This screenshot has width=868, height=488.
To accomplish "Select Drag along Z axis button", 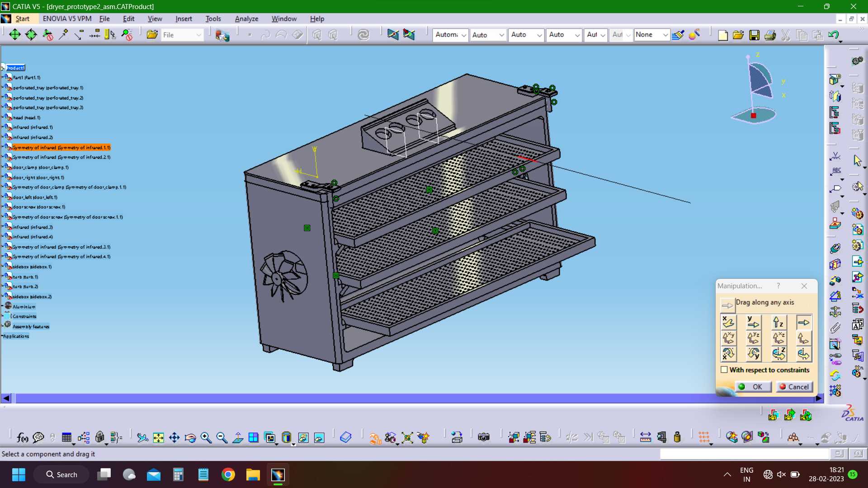I will pos(778,322).
